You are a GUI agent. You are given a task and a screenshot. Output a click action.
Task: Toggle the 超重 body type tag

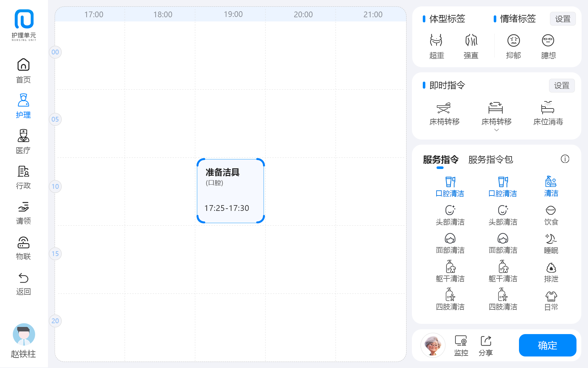pos(436,47)
